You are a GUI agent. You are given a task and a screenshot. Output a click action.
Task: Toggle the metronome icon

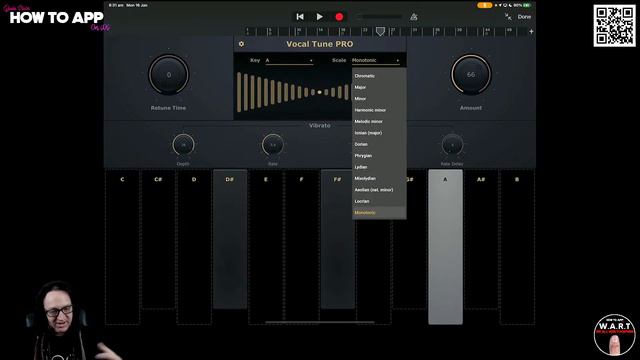pyautogui.click(x=413, y=17)
